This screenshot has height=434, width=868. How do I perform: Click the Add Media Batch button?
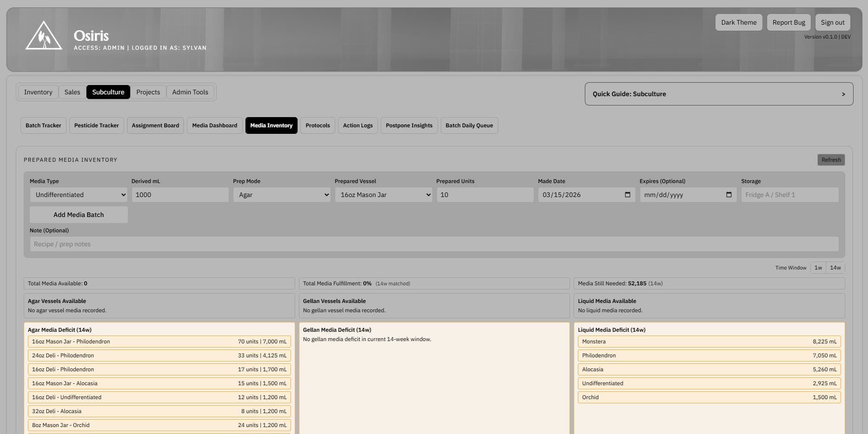tap(78, 214)
